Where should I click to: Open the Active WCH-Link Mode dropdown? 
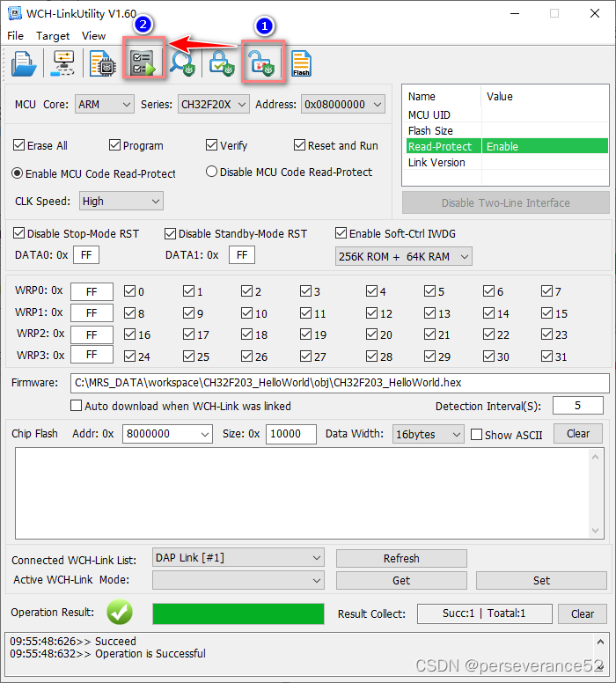(x=238, y=580)
